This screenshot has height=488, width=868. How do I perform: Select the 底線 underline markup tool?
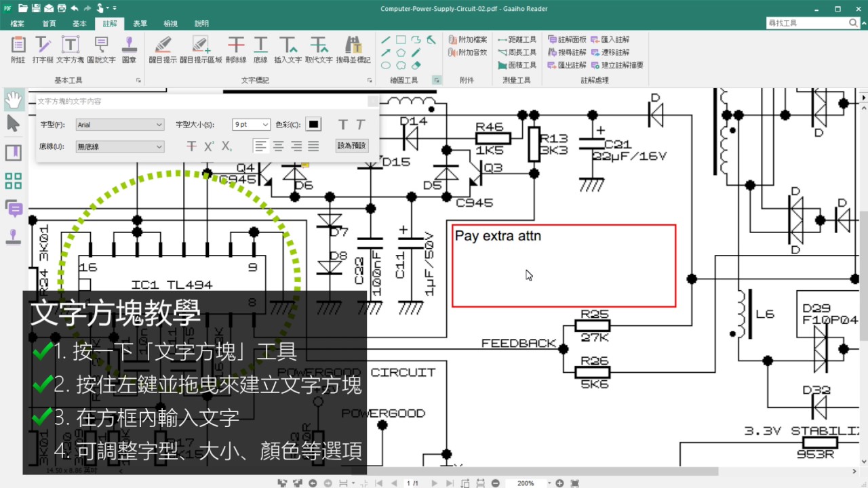(260, 49)
